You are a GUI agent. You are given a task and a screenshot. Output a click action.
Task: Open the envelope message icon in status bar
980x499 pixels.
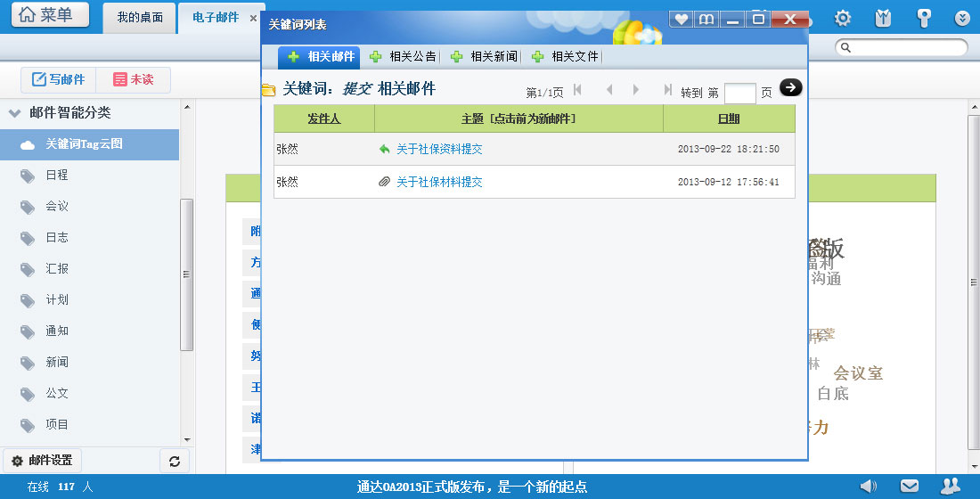[909, 486]
